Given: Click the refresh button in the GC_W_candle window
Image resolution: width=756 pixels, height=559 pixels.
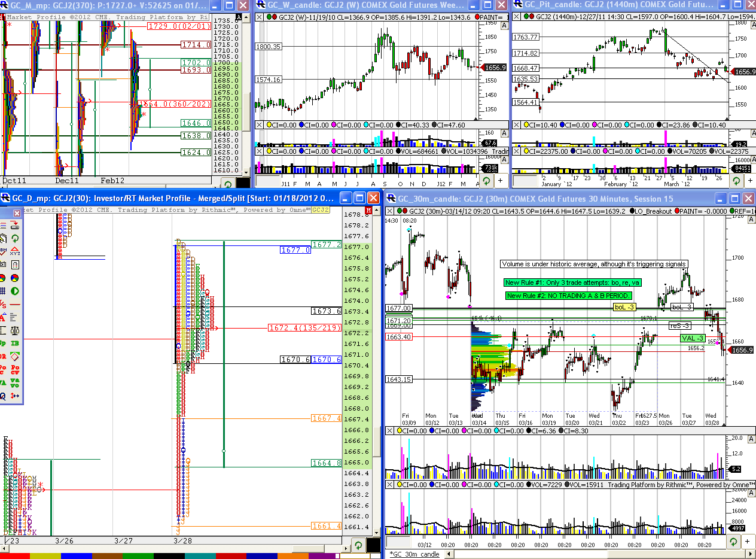Looking at the screenshot, I should point(486,180).
